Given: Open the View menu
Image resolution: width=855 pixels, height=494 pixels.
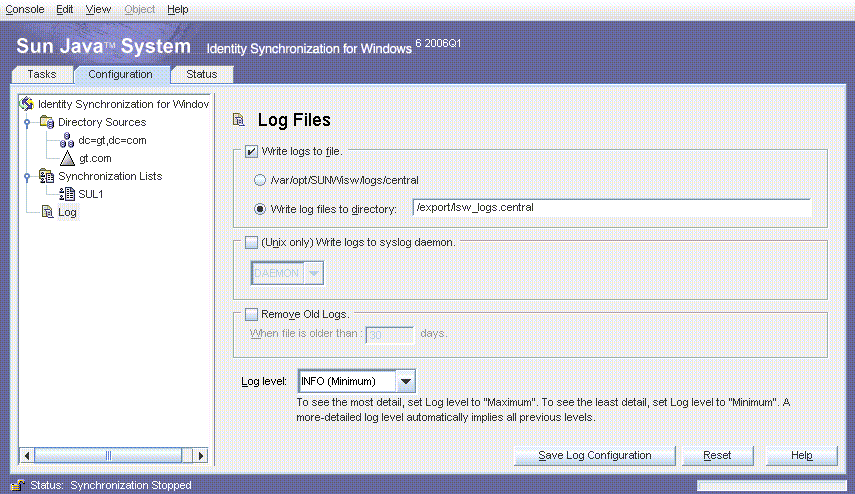Looking at the screenshot, I should [x=98, y=9].
